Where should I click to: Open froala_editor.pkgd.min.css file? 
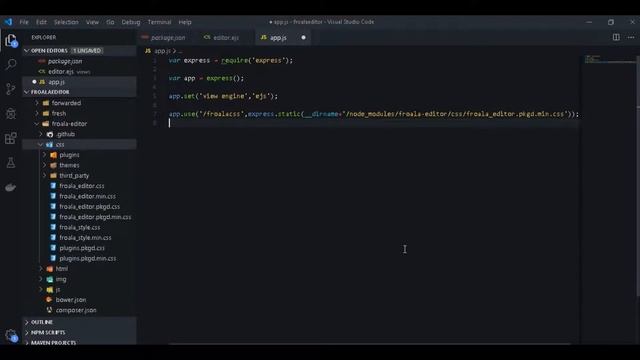[95, 217]
